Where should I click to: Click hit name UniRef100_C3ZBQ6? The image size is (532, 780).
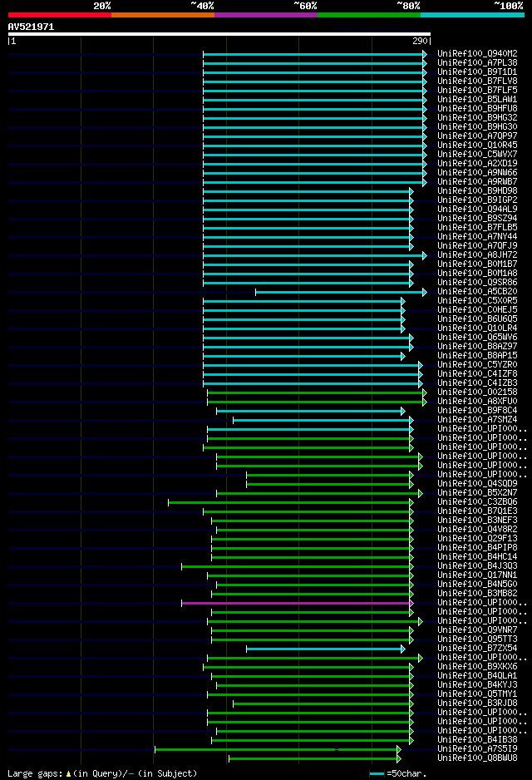coord(477,502)
